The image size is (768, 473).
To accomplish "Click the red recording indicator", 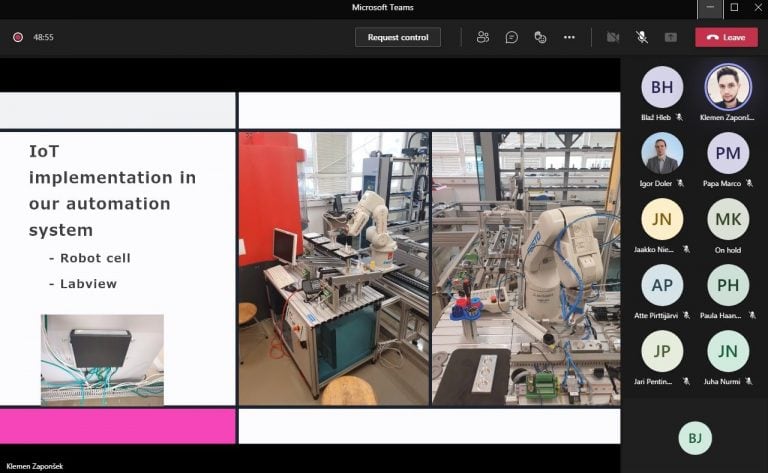I will 18,37.
